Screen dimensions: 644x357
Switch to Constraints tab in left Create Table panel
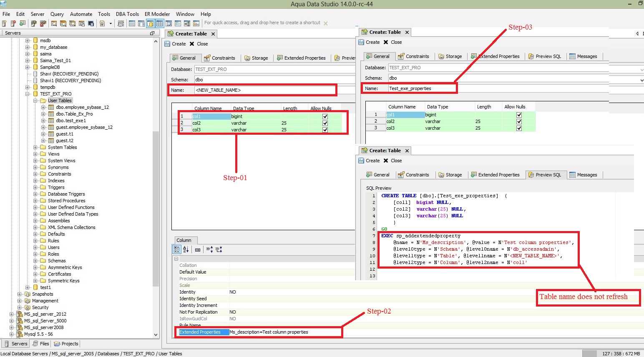(x=220, y=58)
